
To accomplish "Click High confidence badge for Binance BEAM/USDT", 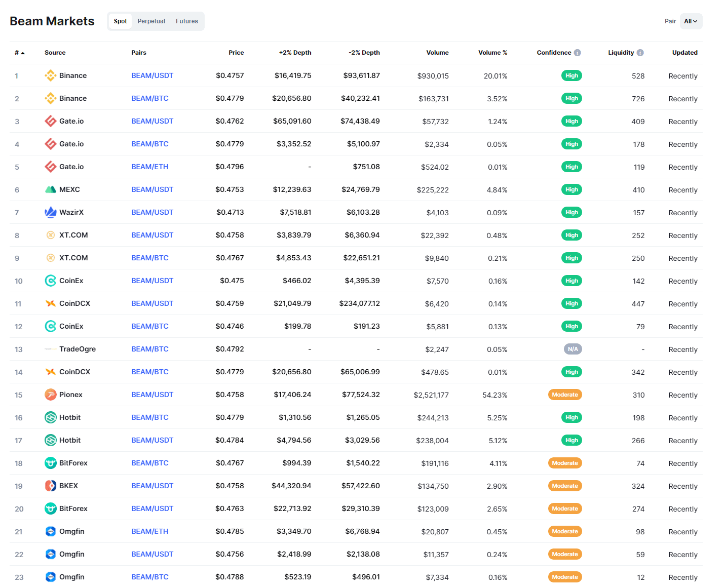I will 571,75.
